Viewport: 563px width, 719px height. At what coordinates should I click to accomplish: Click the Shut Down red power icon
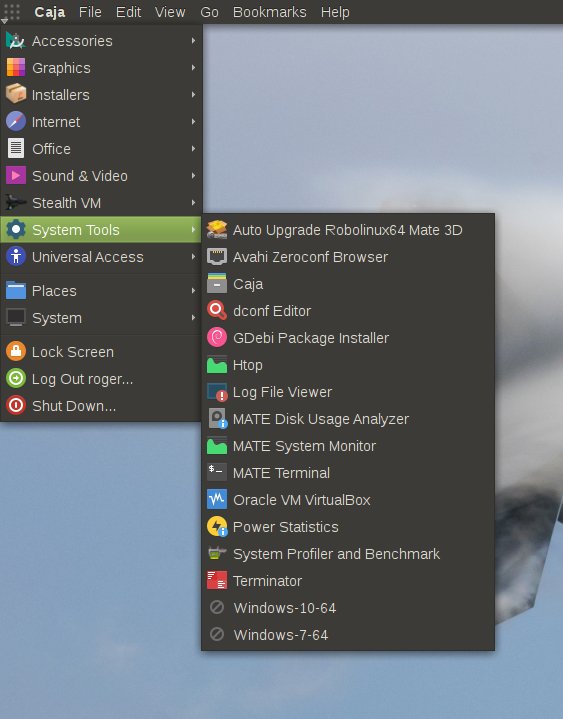(16, 406)
